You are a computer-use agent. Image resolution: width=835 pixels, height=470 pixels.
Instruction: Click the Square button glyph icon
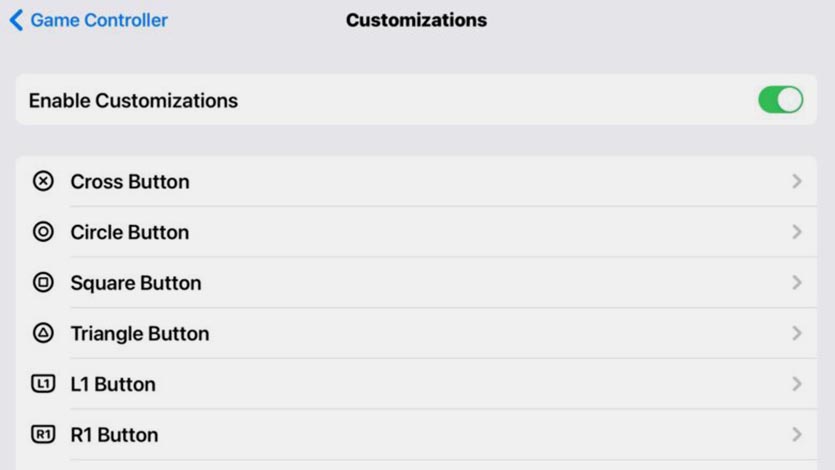43,283
